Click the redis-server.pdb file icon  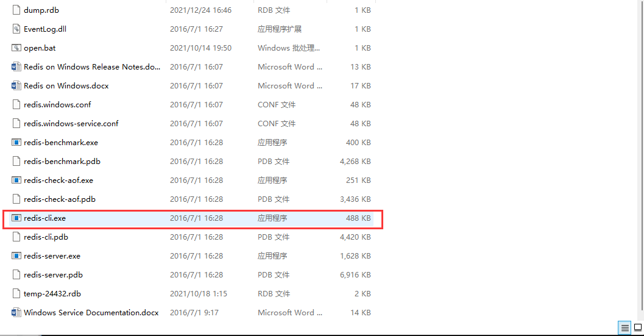(16, 275)
